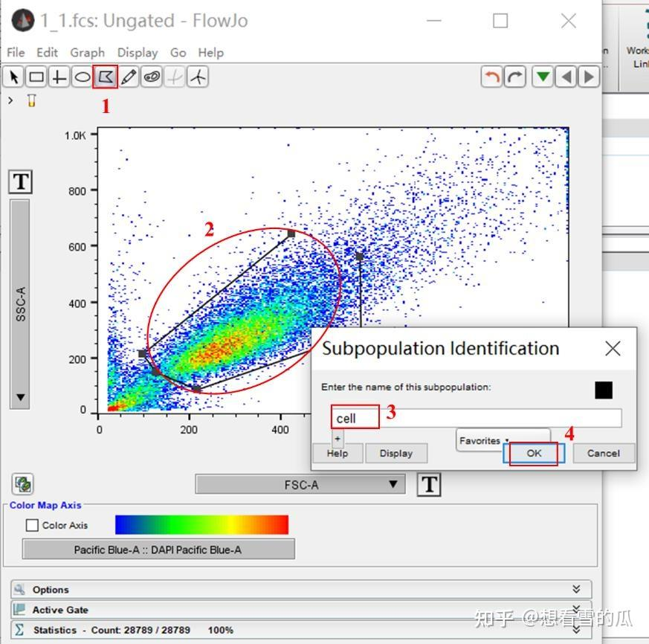The width and height of the screenshot is (649, 644).
Task: Click the subpopulation name text field
Action: point(476,418)
